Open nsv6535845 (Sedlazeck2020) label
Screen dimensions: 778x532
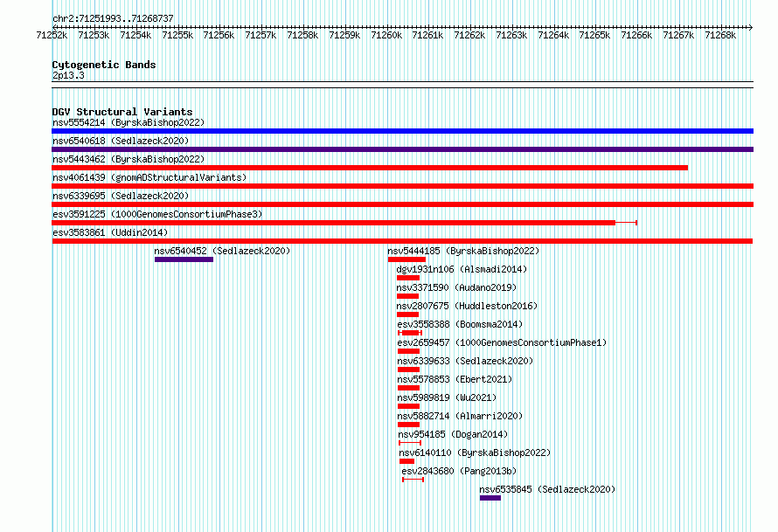547,489
